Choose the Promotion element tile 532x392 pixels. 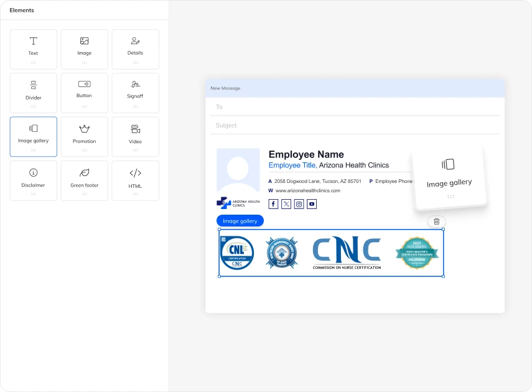[x=84, y=136]
